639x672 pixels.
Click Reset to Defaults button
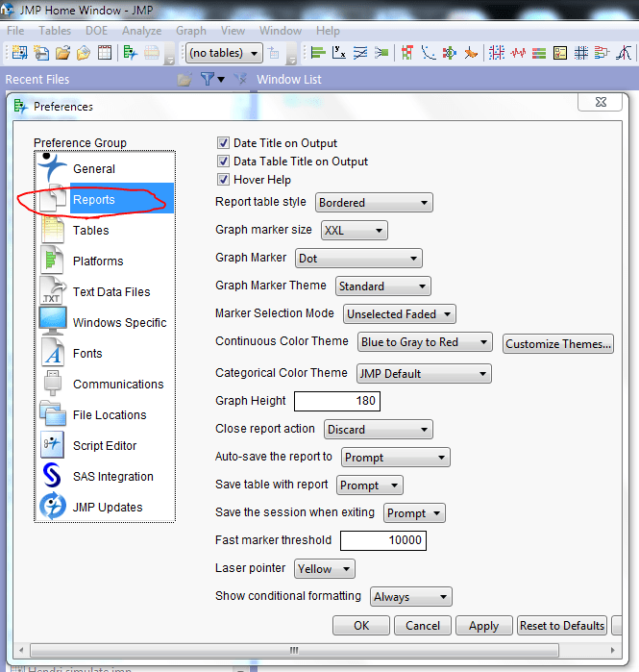pyautogui.click(x=562, y=625)
